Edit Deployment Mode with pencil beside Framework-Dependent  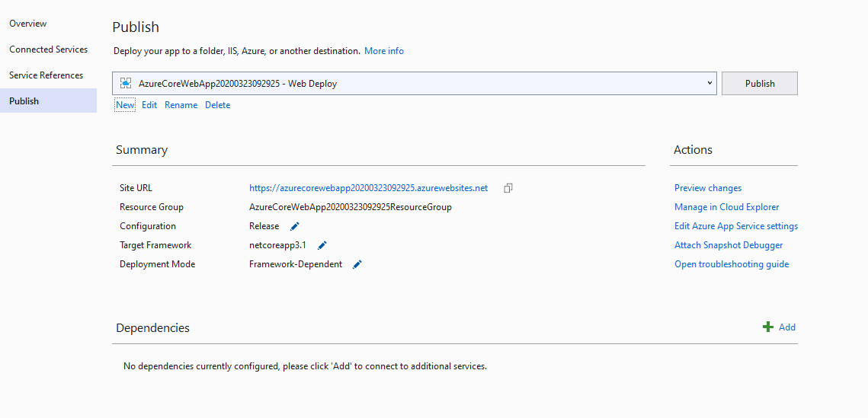[x=357, y=264]
